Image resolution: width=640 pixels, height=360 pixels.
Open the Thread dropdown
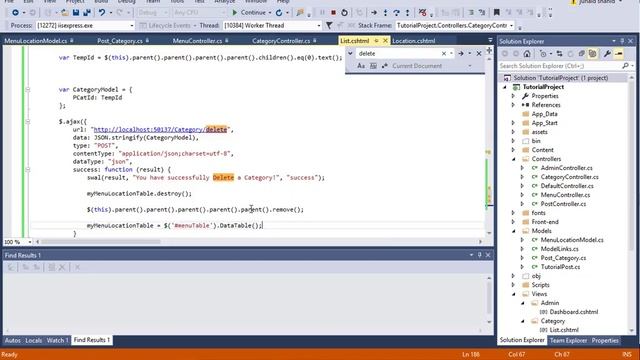click(x=319, y=25)
